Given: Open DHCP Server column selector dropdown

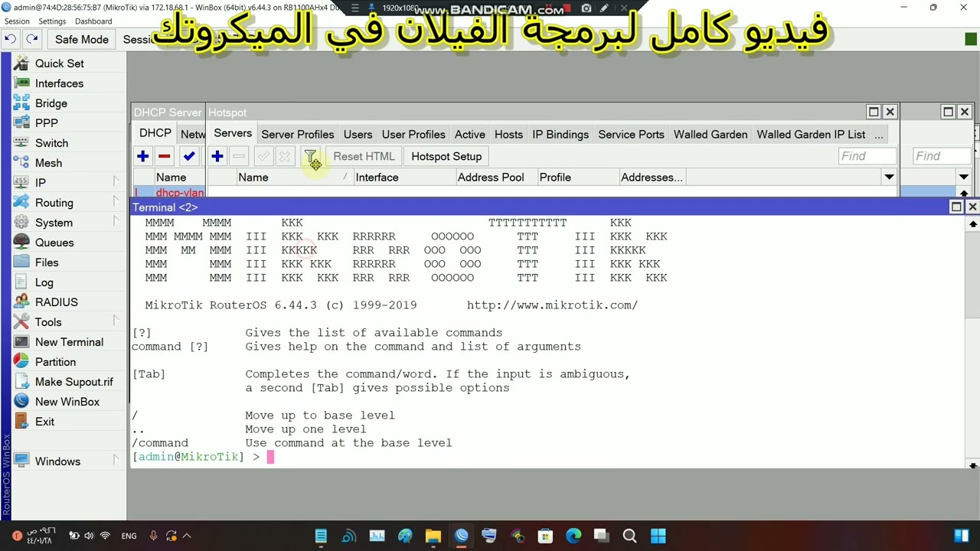Looking at the screenshot, I should (964, 177).
